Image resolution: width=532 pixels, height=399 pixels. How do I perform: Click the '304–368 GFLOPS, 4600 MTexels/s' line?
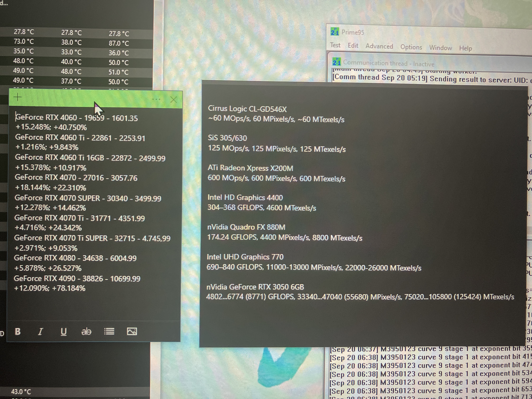click(262, 208)
